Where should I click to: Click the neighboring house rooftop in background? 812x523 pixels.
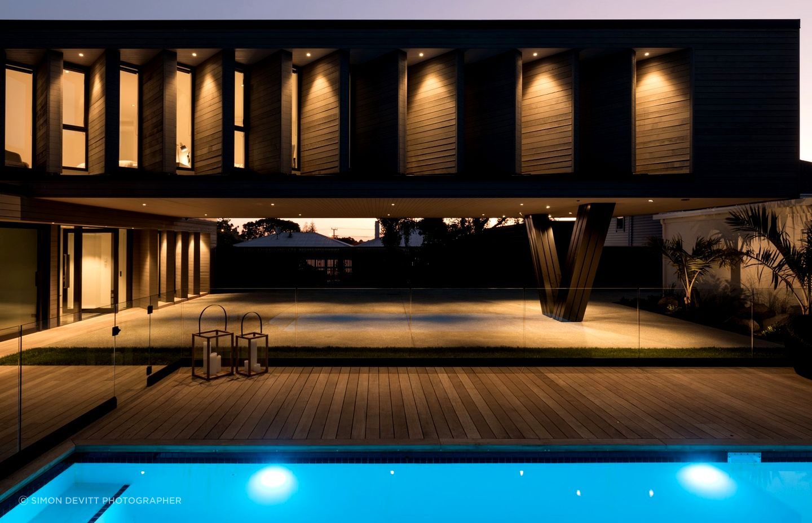[290, 240]
